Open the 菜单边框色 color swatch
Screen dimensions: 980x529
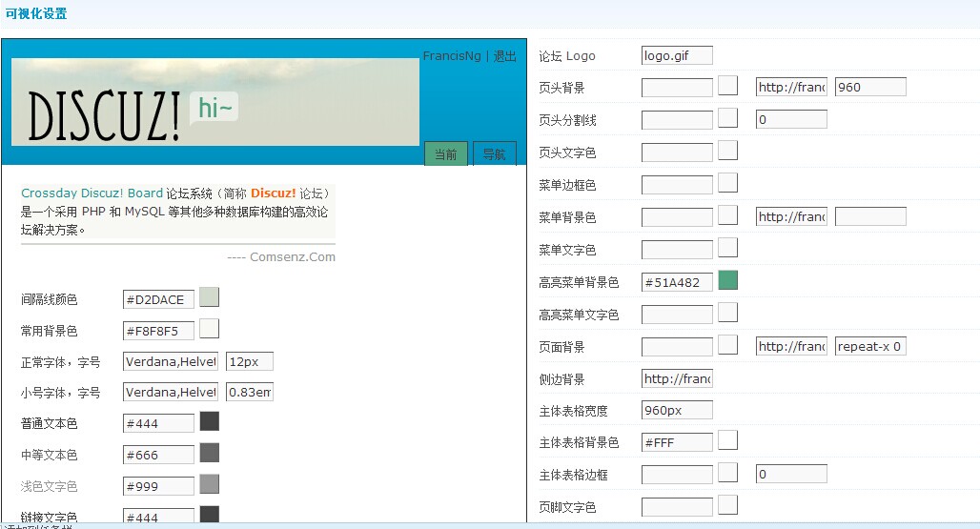point(727,183)
